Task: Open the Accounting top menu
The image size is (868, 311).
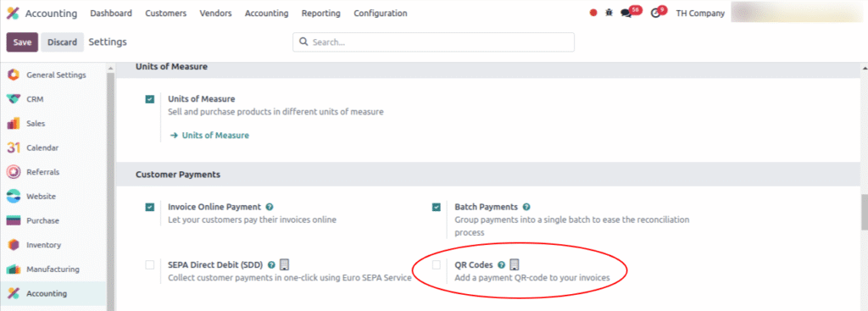Action: 267,14
